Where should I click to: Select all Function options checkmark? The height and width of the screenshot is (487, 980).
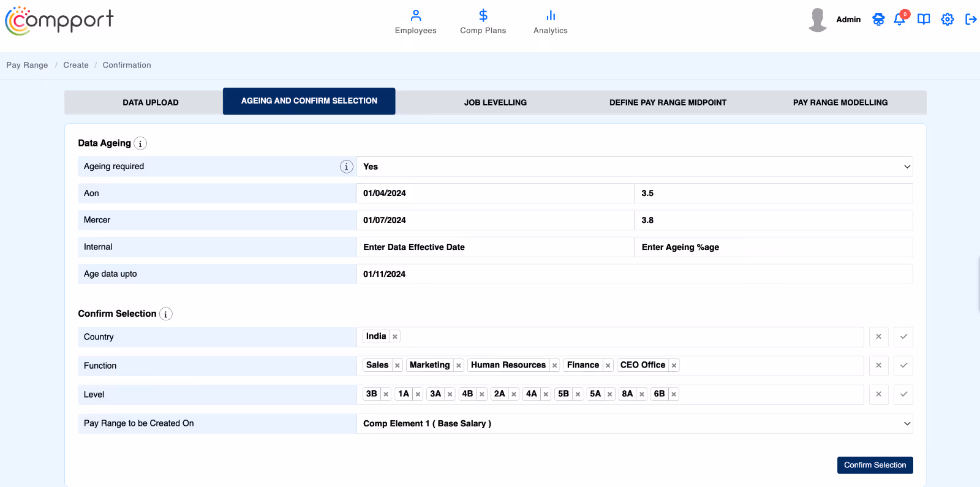tap(903, 366)
